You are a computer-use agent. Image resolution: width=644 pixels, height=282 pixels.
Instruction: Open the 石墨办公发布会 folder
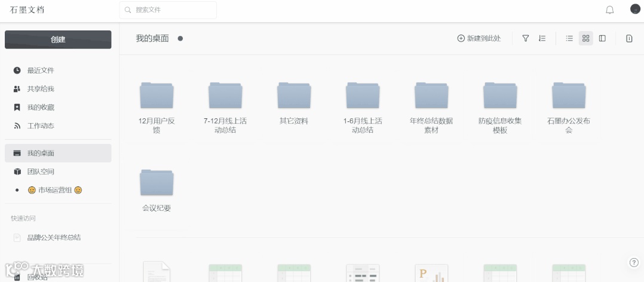[x=569, y=108]
